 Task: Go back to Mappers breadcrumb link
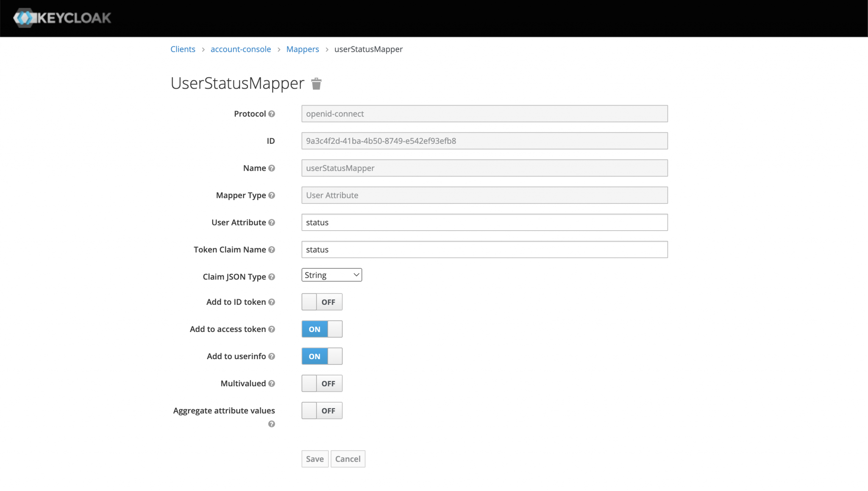coord(302,49)
